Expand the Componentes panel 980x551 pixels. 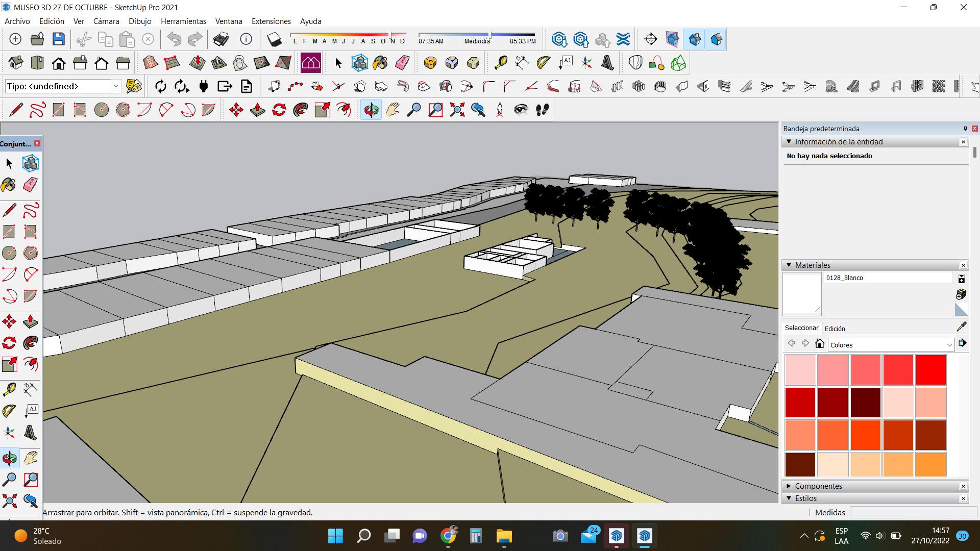789,486
